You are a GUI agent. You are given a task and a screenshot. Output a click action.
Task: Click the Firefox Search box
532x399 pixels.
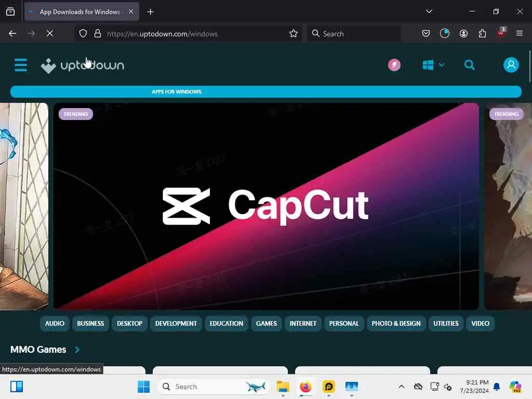354,34
